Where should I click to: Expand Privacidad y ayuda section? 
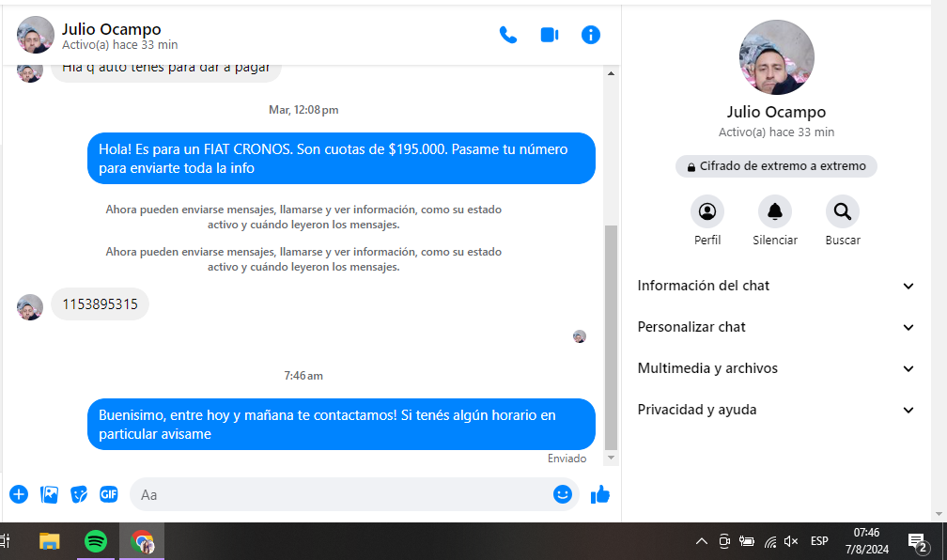(776, 410)
